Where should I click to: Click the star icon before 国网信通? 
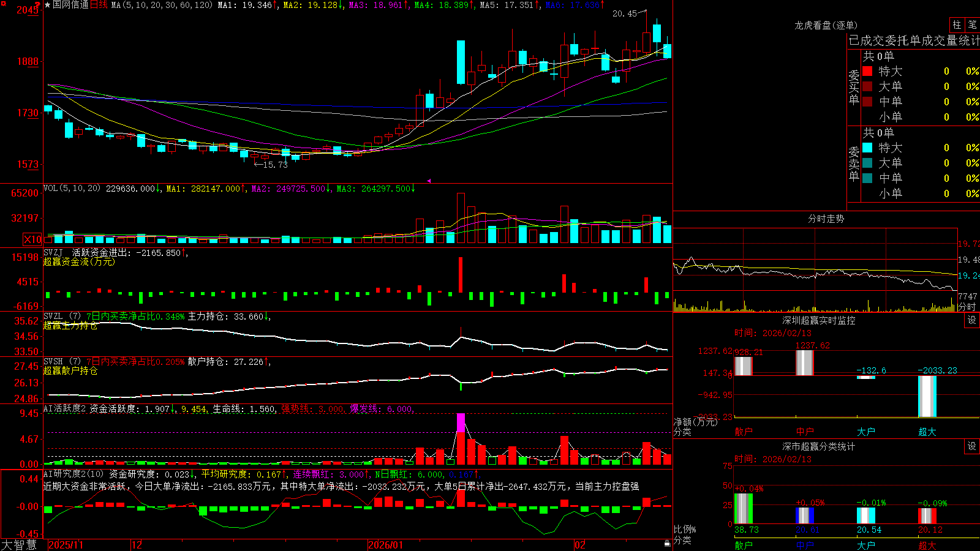coord(48,5)
